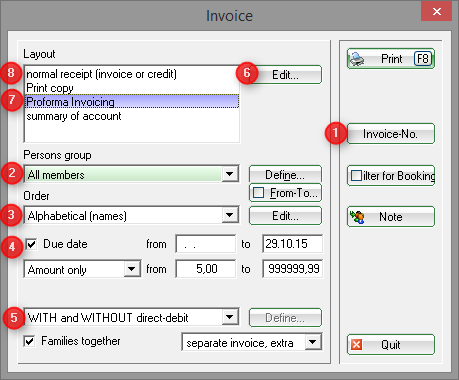Select summary of account layout

[74, 116]
